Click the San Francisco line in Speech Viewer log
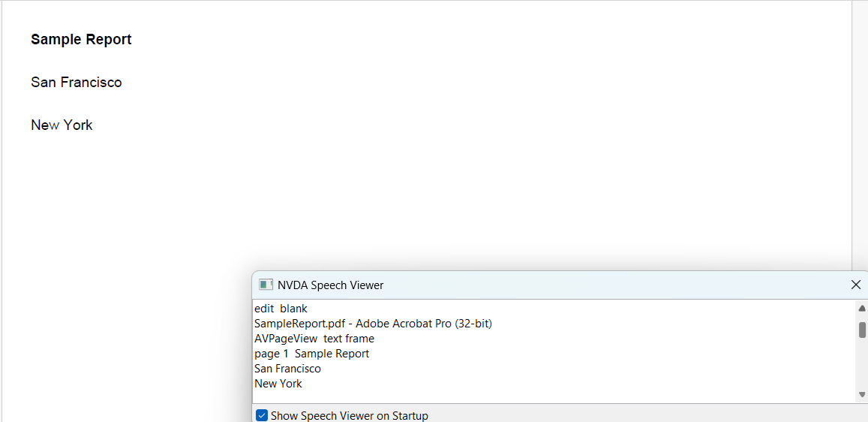868x422 pixels. 287,369
